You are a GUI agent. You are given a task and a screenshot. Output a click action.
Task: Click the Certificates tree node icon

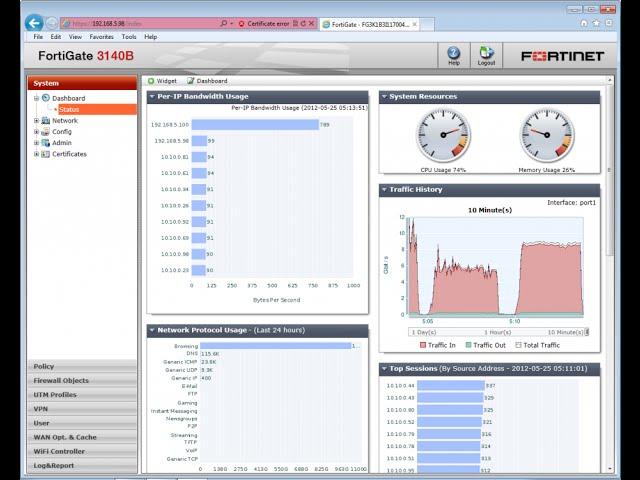click(46, 154)
